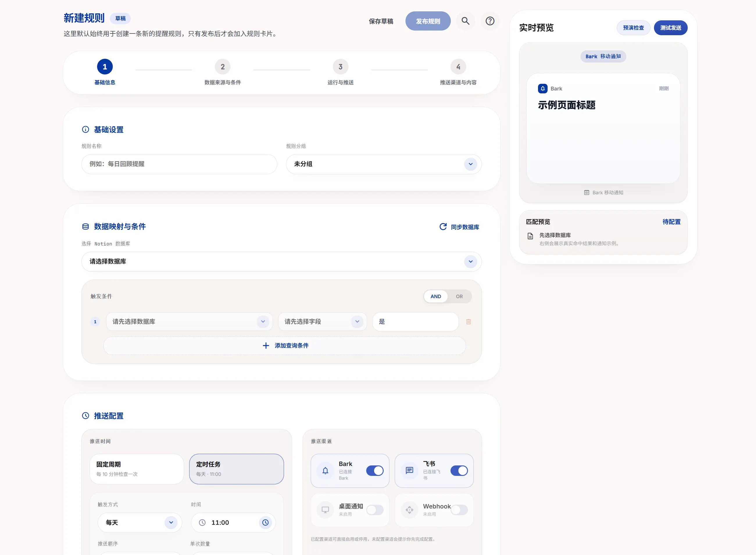This screenshot has width=756, height=555.
Task: Click the grey clock icon before 11:00
Action: coord(202,522)
